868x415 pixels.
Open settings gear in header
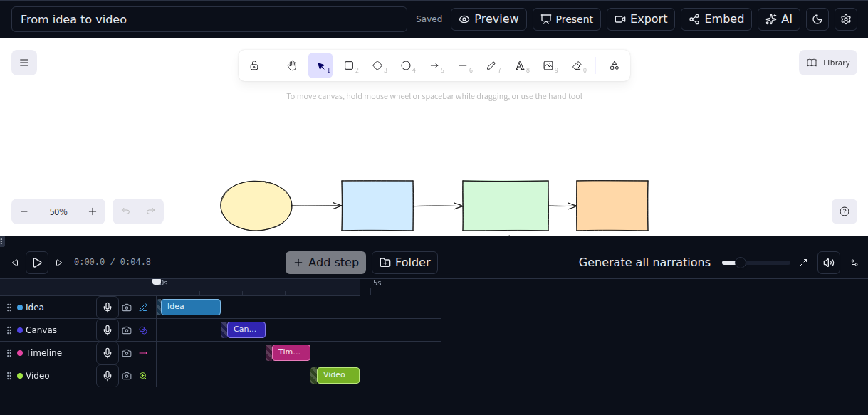click(846, 19)
